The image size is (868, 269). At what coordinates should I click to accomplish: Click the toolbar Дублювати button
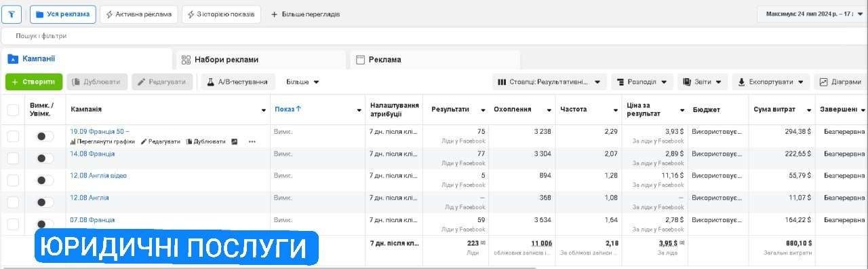coord(97,82)
